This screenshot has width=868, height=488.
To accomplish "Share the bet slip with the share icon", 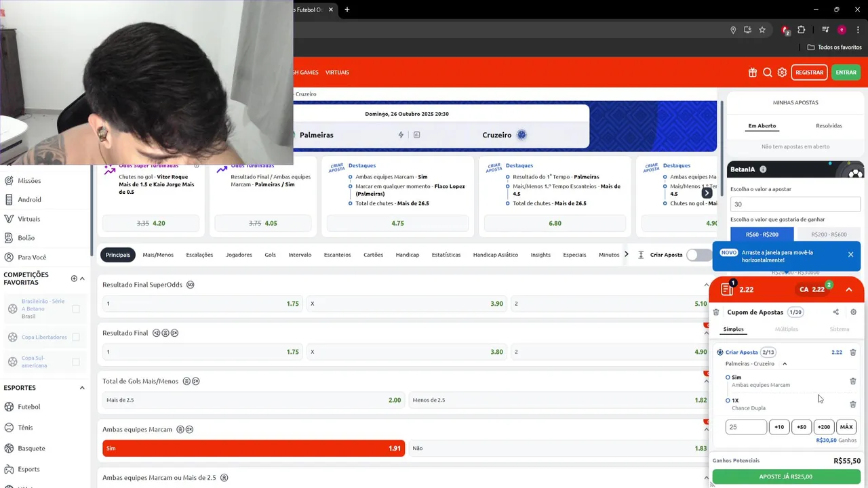I will (835, 312).
